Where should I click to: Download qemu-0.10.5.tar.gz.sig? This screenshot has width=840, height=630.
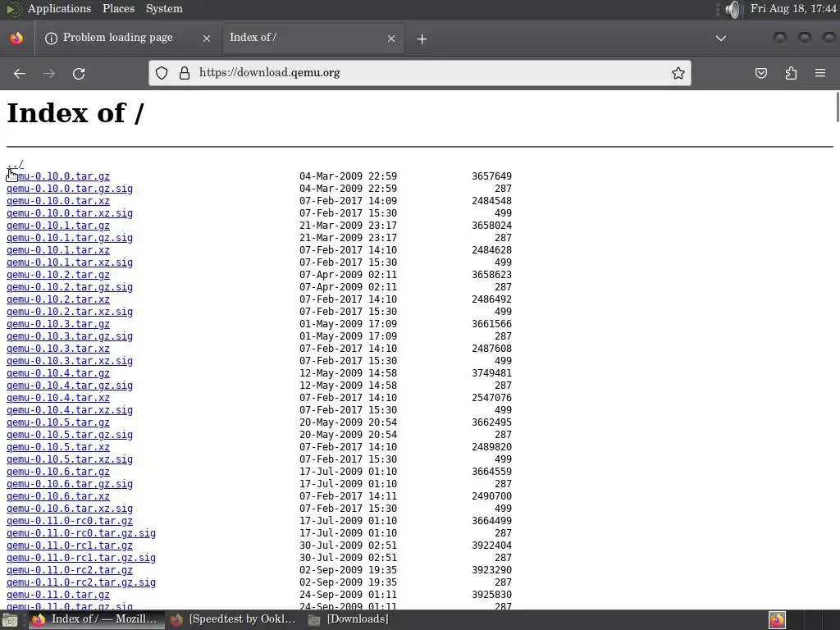70,435
